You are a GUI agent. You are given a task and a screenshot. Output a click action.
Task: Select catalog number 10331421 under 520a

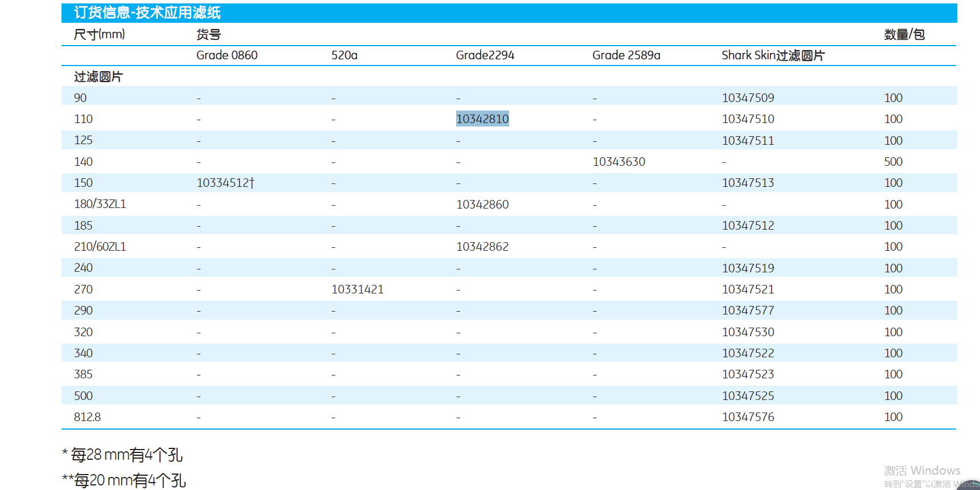pyautogui.click(x=358, y=289)
